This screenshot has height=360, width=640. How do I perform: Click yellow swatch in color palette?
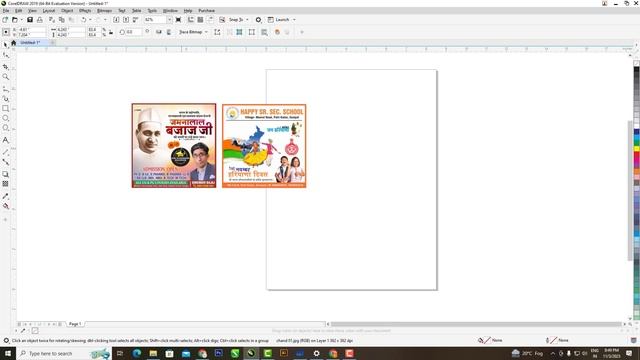636,149
